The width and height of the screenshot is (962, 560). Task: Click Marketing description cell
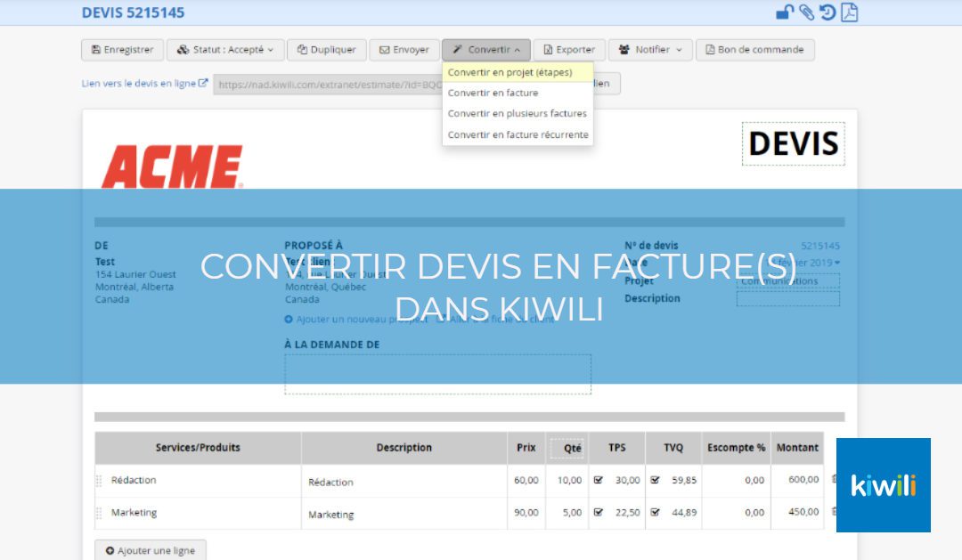(x=404, y=515)
